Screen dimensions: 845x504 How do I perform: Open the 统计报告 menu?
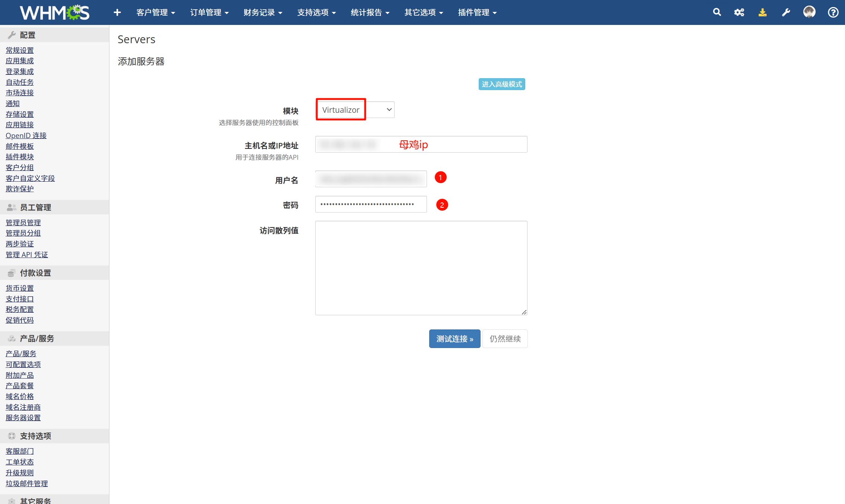[370, 12]
